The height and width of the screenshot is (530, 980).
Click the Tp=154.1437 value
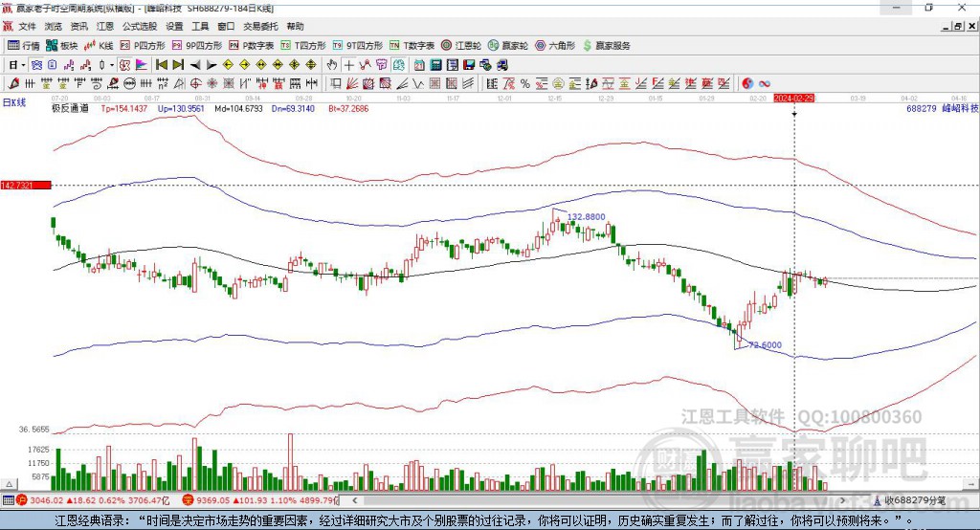point(124,109)
